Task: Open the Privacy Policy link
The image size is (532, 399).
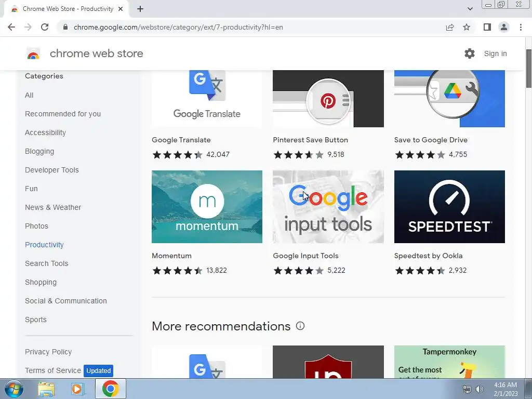Action: (48, 352)
